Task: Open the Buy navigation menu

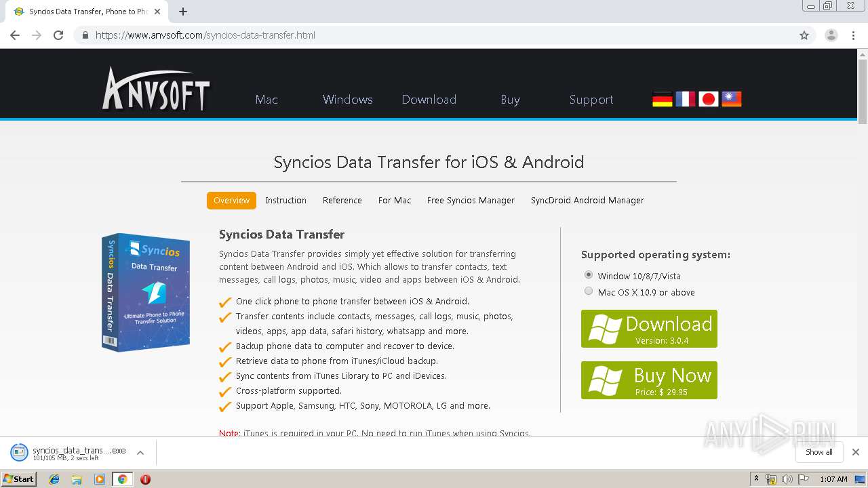Action: click(511, 100)
